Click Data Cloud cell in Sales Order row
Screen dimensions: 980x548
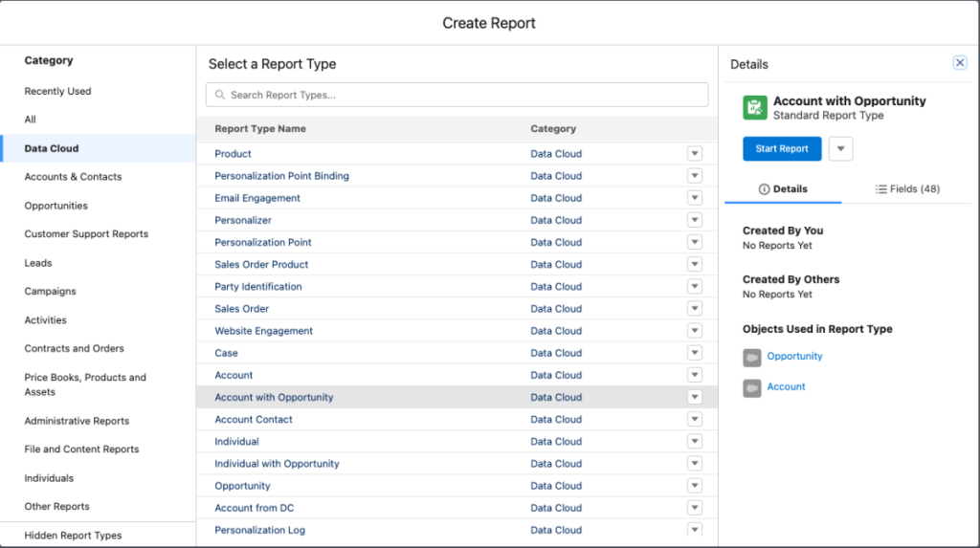click(x=556, y=309)
